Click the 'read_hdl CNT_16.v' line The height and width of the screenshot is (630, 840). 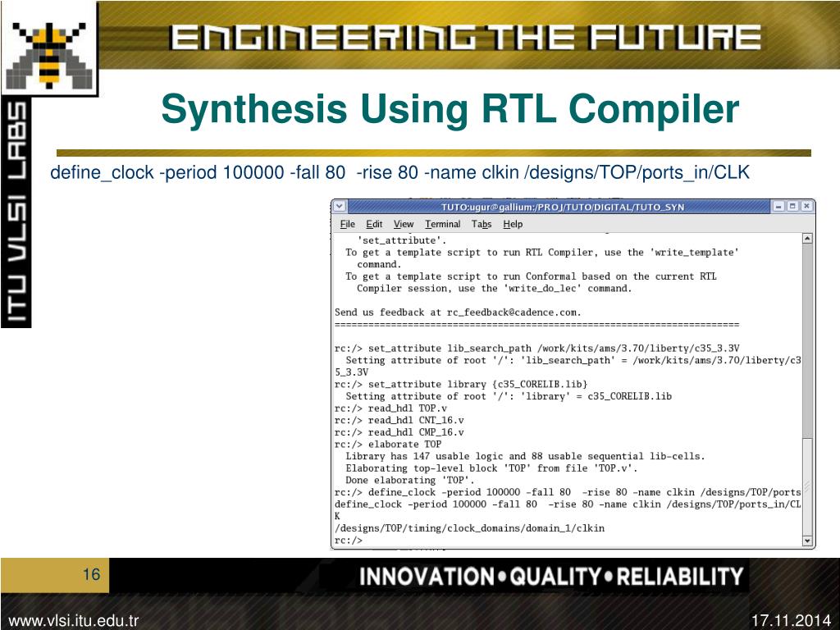(399, 420)
